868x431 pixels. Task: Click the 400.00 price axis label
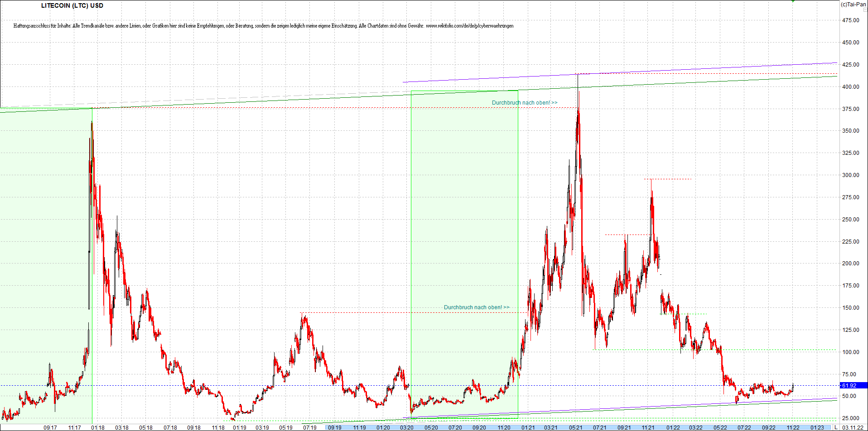click(x=851, y=87)
